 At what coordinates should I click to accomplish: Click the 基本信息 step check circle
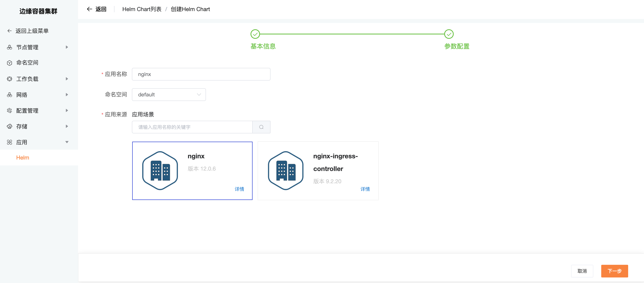[255, 34]
